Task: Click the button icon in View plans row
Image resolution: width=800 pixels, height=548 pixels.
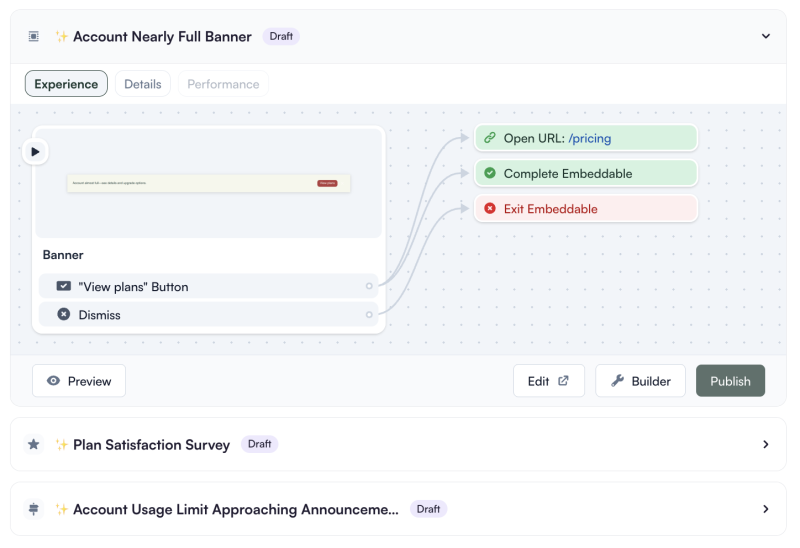Action: 64,286
